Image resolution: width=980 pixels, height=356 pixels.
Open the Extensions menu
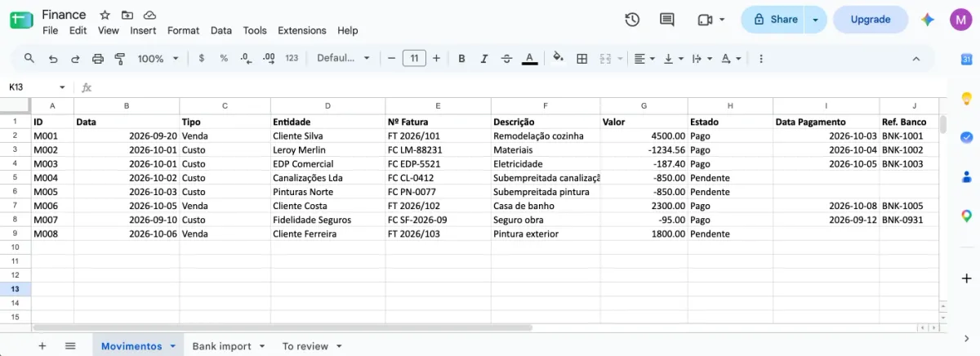point(302,30)
